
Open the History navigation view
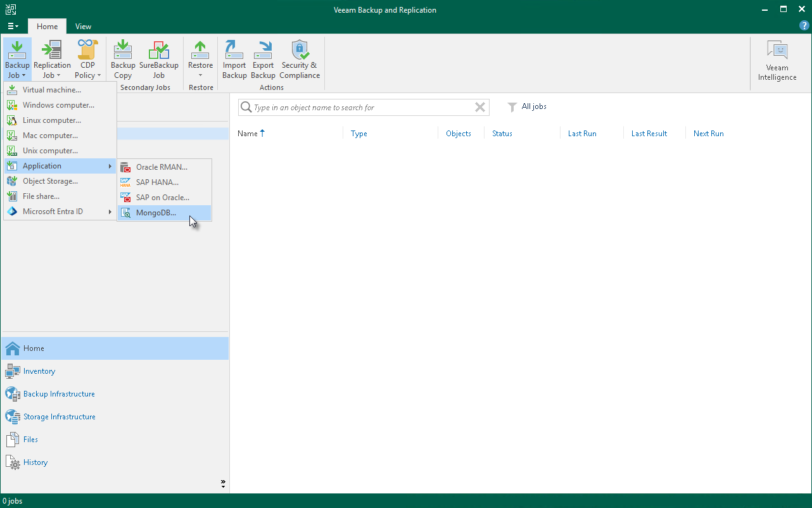tap(115, 462)
